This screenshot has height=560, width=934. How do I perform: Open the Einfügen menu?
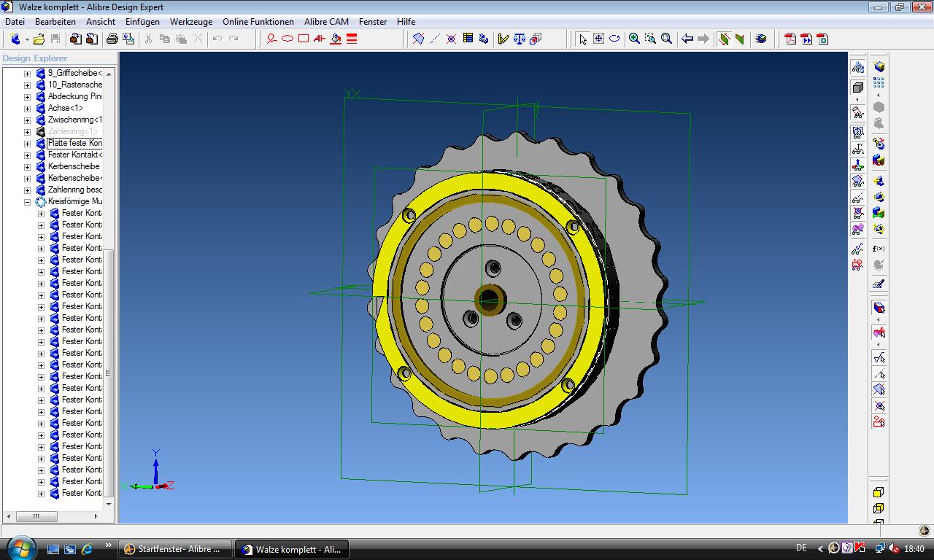click(x=142, y=22)
